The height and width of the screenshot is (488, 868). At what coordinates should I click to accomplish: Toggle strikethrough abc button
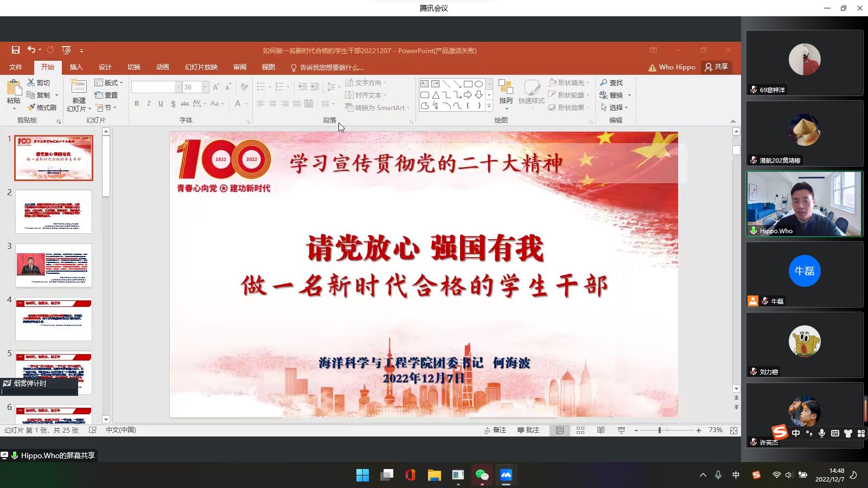pyautogui.click(x=185, y=104)
